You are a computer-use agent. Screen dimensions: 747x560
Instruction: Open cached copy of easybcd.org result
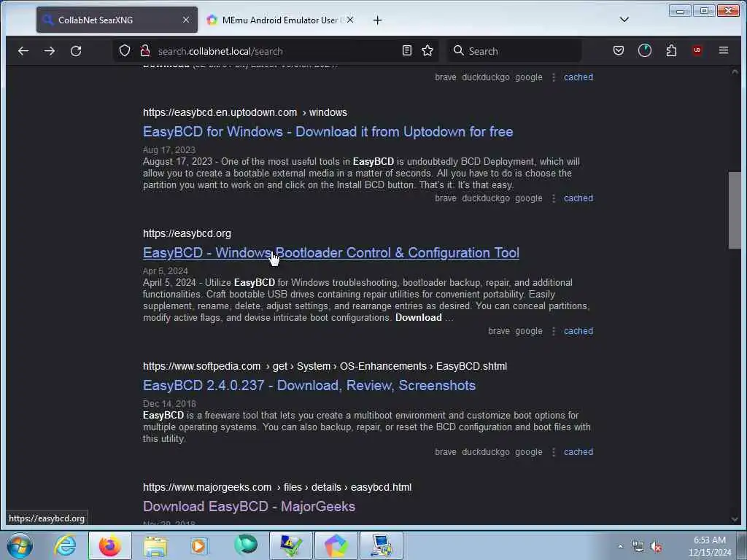tap(578, 331)
